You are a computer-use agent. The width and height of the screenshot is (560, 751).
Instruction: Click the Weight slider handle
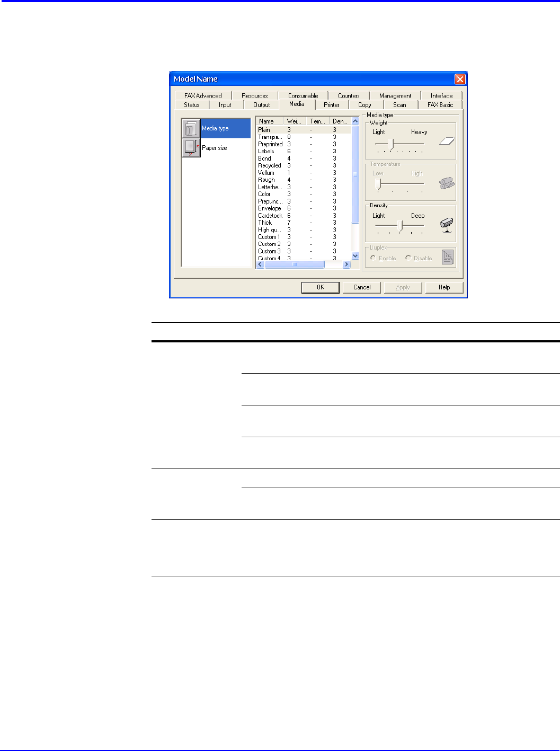[x=390, y=144]
